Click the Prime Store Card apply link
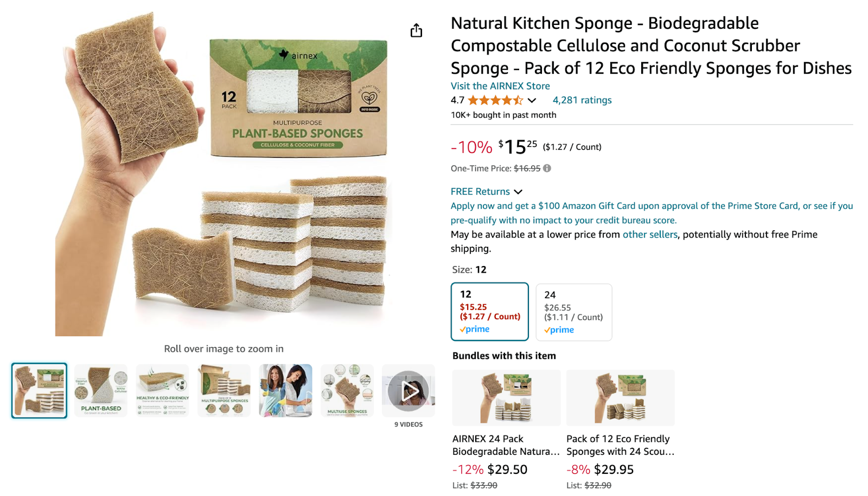This screenshot has width=868, height=496. pos(597,205)
